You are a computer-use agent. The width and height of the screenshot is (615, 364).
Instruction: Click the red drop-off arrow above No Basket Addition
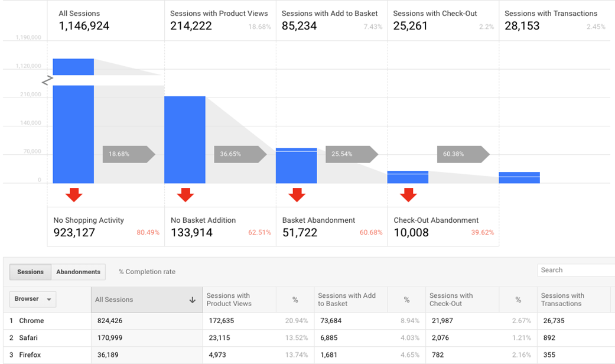[x=185, y=194]
